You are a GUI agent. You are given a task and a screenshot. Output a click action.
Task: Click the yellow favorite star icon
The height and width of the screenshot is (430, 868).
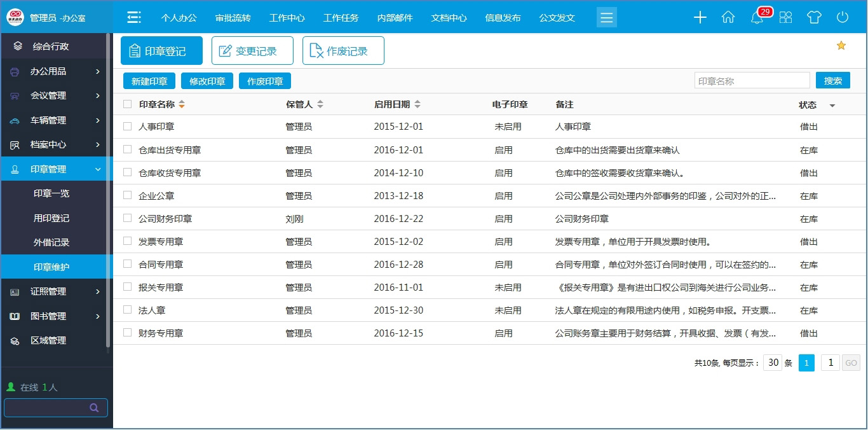(x=841, y=45)
